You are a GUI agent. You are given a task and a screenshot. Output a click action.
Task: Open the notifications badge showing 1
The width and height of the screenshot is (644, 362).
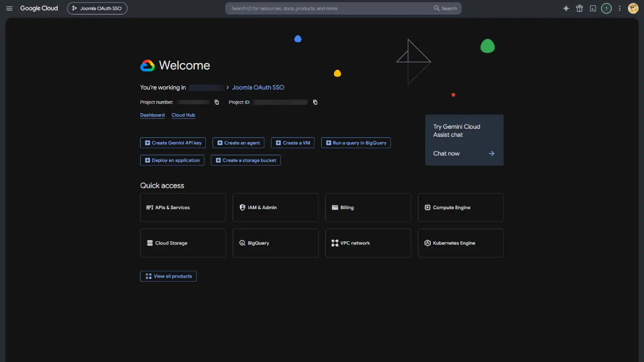(x=606, y=8)
